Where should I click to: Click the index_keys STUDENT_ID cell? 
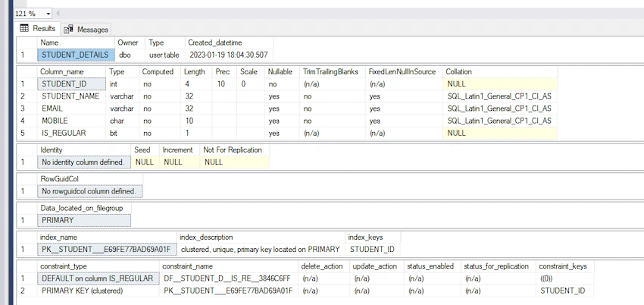tap(372, 249)
